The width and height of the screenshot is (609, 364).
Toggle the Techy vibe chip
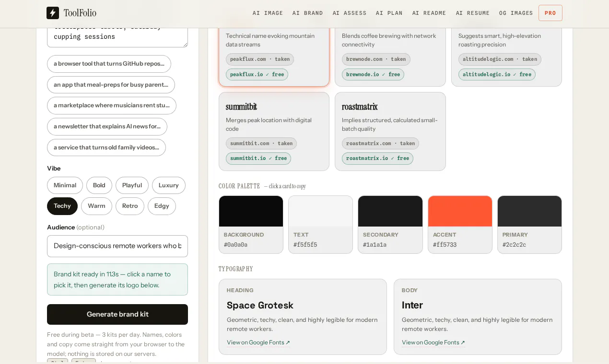point(62,206)
